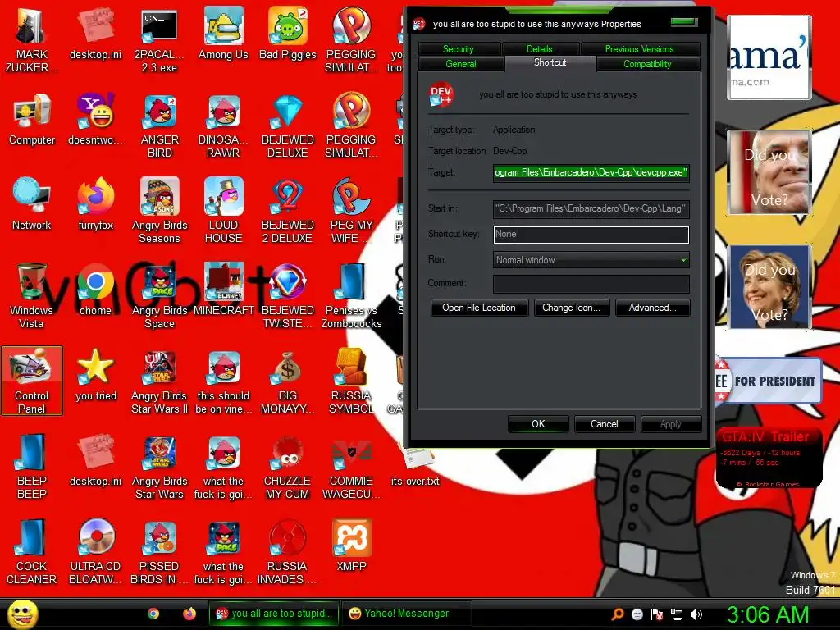Open the 3:06 AM taskbar clock

[x=768, y=614]
